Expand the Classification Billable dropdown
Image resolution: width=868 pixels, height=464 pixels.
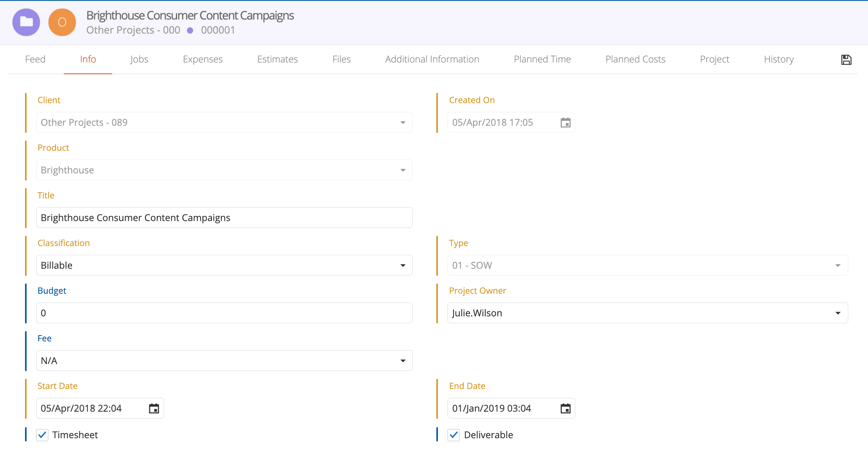(403, 266)
